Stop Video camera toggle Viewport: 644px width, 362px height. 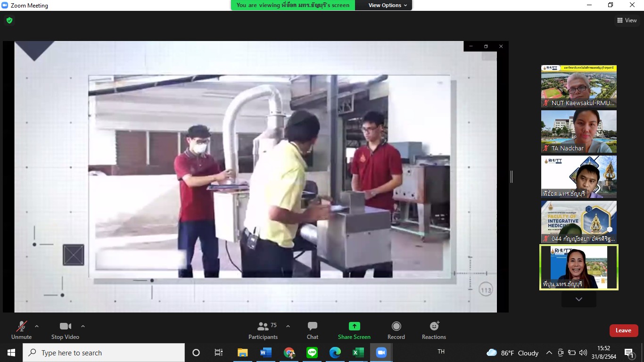(65, 330)
